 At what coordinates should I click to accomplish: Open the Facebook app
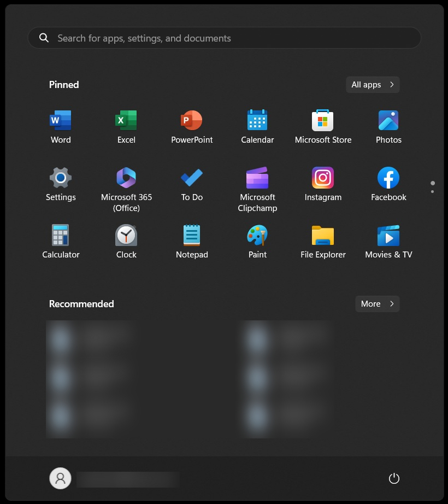point(388,184)
